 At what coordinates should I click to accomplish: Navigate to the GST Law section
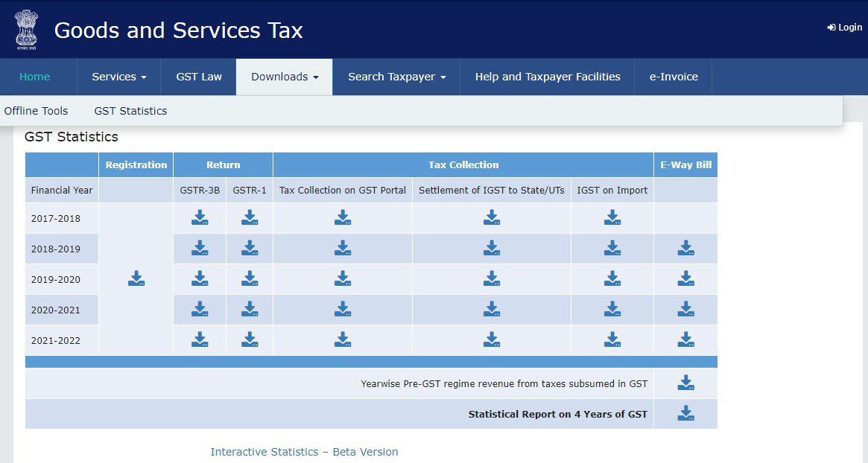(x=197, y=77)
